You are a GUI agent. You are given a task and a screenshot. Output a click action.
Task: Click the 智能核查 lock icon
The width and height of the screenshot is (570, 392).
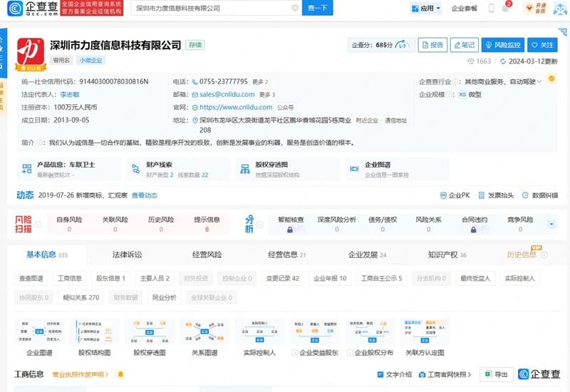[x=290, y=229]
